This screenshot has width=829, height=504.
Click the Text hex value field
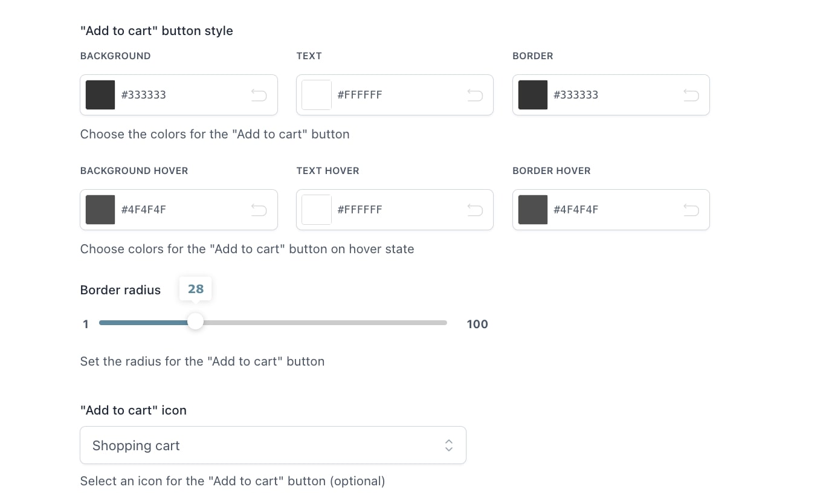(399, 95)
